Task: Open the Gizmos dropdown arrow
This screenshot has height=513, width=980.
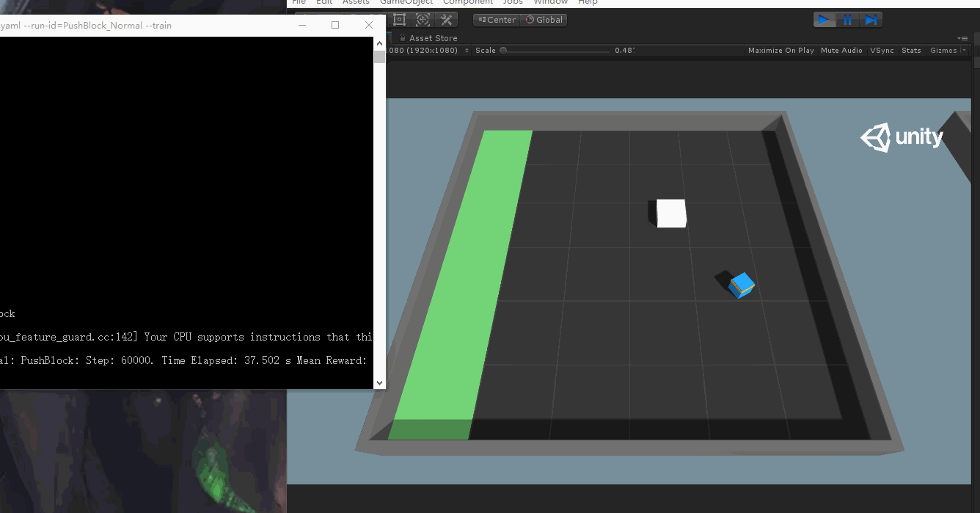Action: [x=964, y=51]
